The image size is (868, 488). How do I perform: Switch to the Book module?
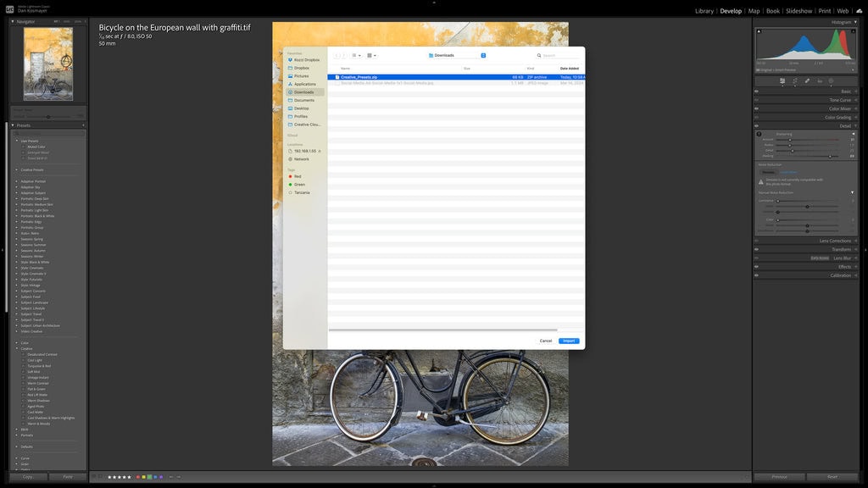click(773, 11)
